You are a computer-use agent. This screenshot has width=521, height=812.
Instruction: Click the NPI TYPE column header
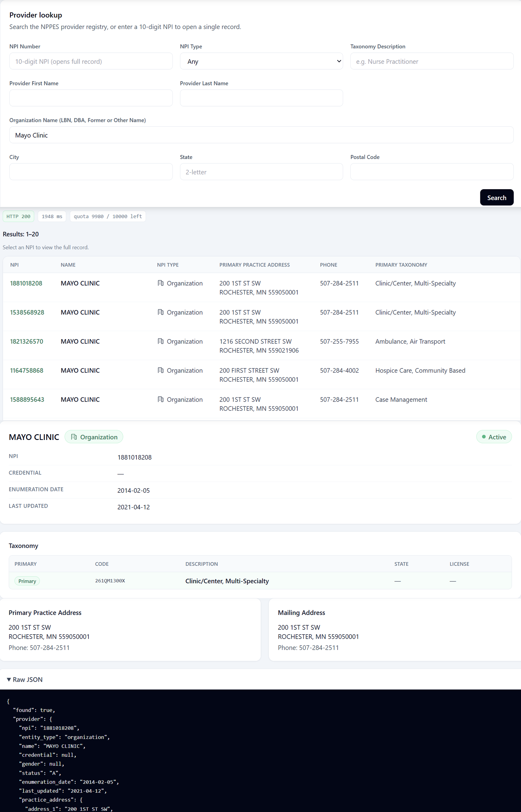pyautogui.click(x=168, y=265)
